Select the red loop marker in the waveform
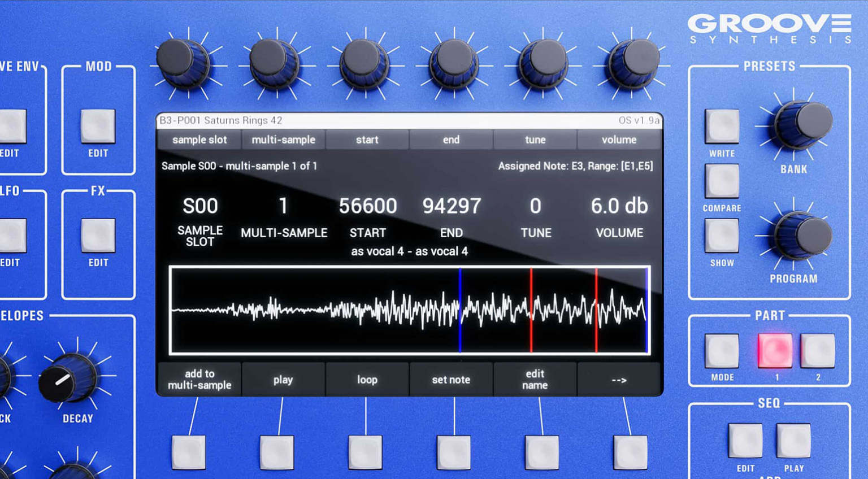This screenshot has height=479, width=868. tap(532, 310)
